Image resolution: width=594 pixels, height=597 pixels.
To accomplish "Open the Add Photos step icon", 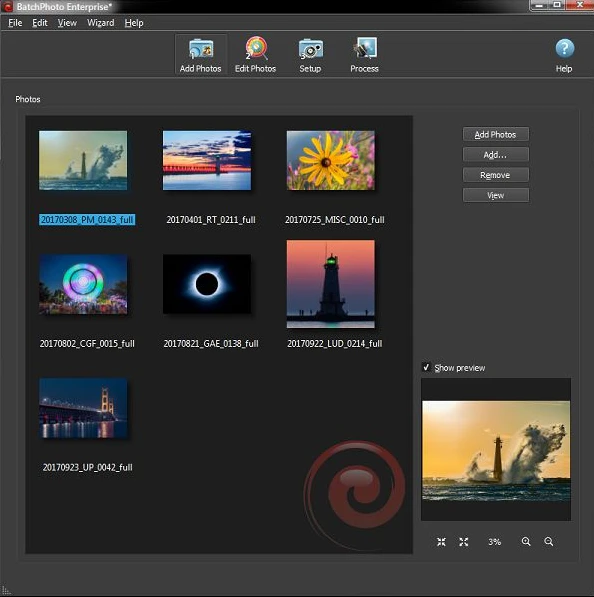I will click(x=201, y=54).
